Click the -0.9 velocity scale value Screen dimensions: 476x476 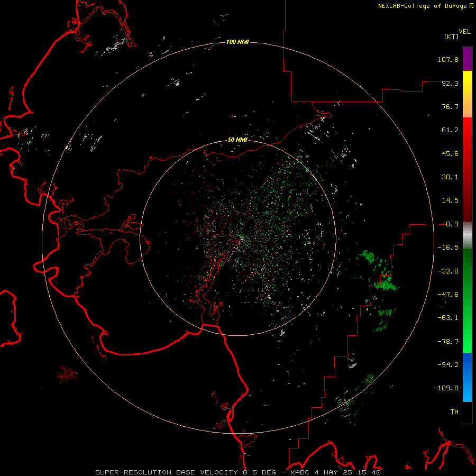pyautogui.click(x=450, y=224)
